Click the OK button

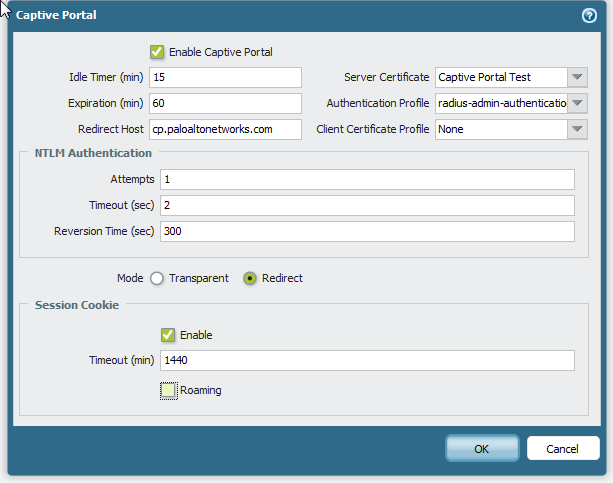[x=482, y=448]
